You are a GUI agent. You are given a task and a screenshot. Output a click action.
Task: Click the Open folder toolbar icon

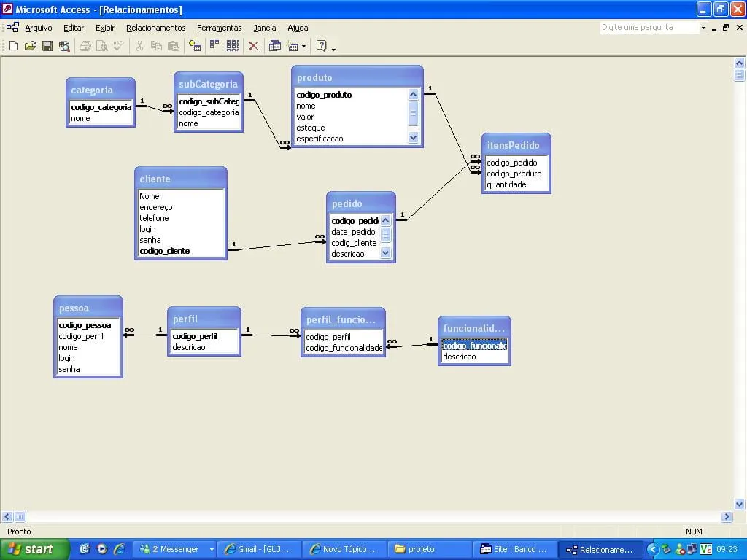coord(30,46)
